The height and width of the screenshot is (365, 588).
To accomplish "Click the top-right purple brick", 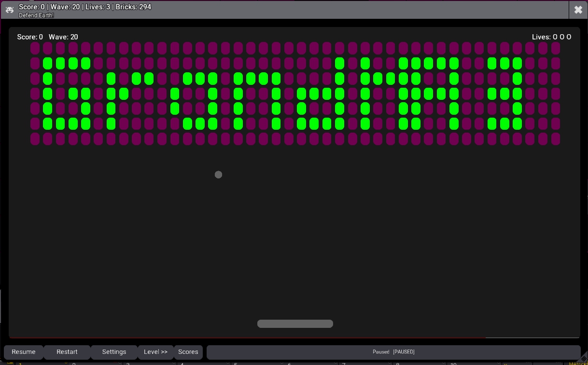I will coord(555,48).
